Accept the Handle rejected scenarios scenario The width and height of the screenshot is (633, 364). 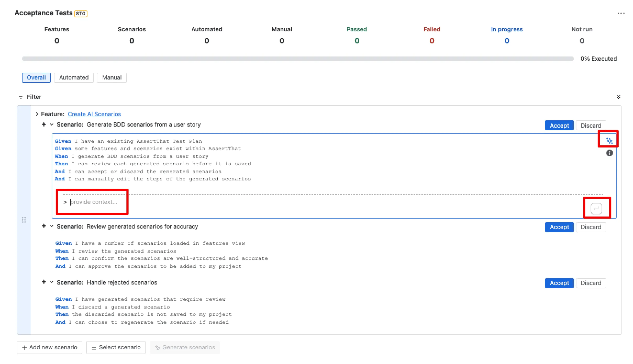click(559, 283)
